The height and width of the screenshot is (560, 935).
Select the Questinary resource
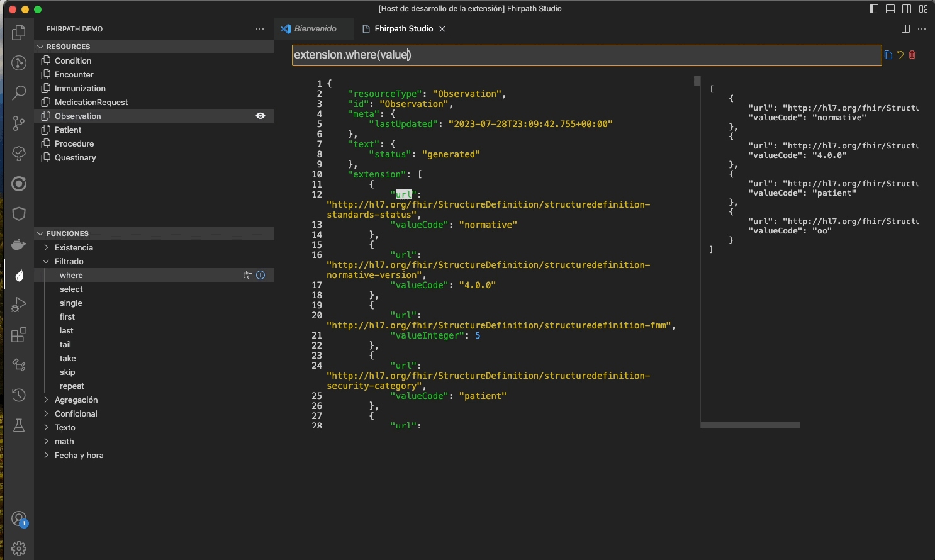[154, 157]
